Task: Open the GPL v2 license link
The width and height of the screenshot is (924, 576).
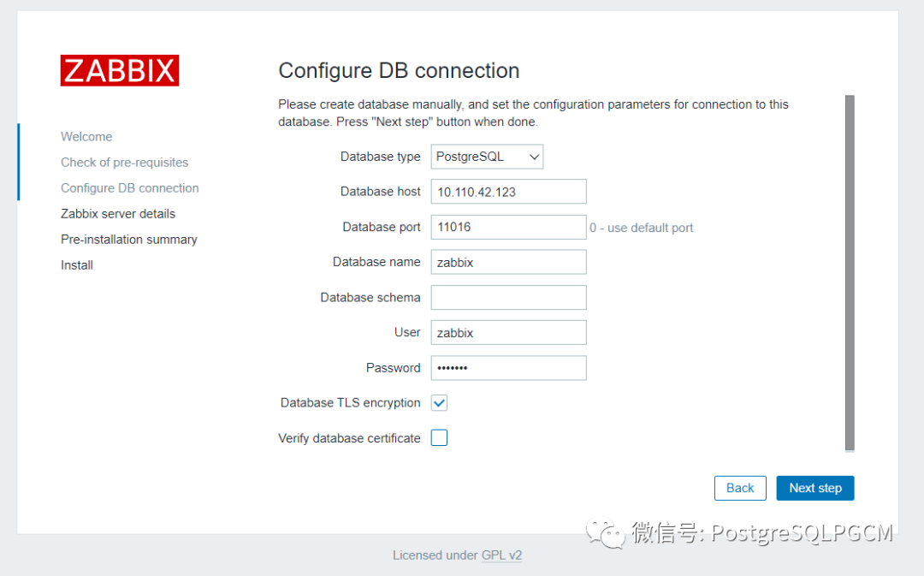Action: click(501, 555)
